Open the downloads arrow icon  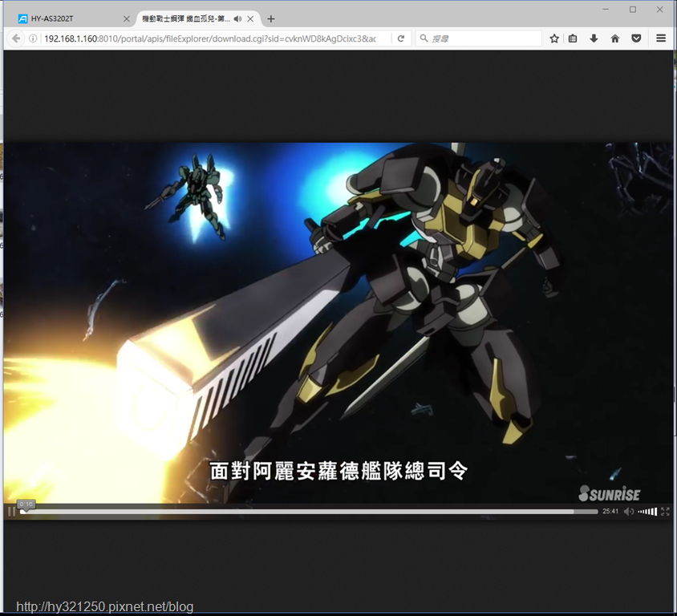594,38
